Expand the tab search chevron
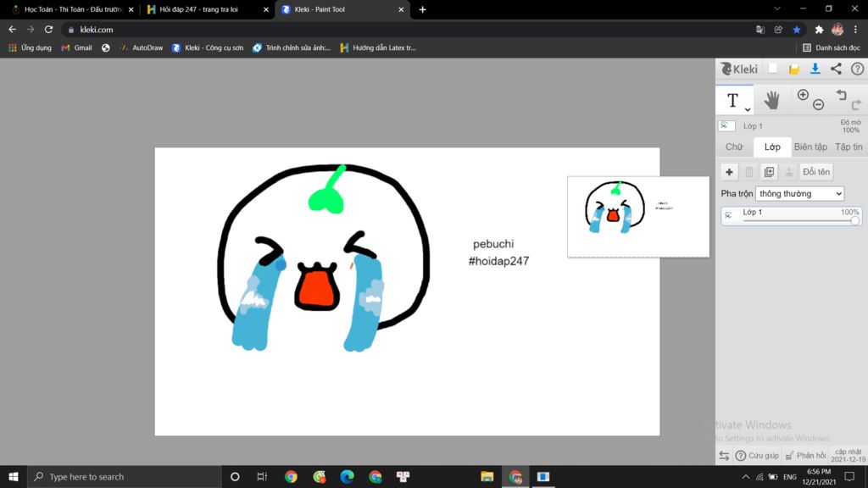This screenshot has height=488, width=868. click(777, 8)
